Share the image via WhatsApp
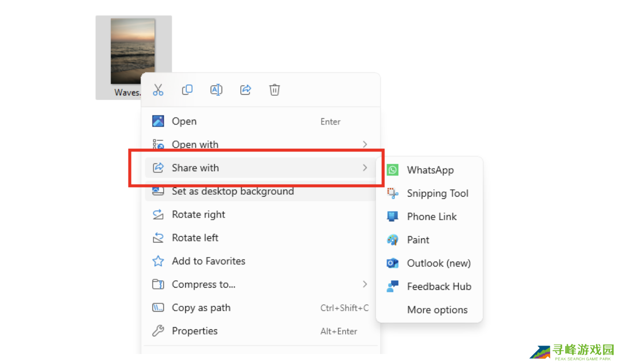 coord(430,170)
